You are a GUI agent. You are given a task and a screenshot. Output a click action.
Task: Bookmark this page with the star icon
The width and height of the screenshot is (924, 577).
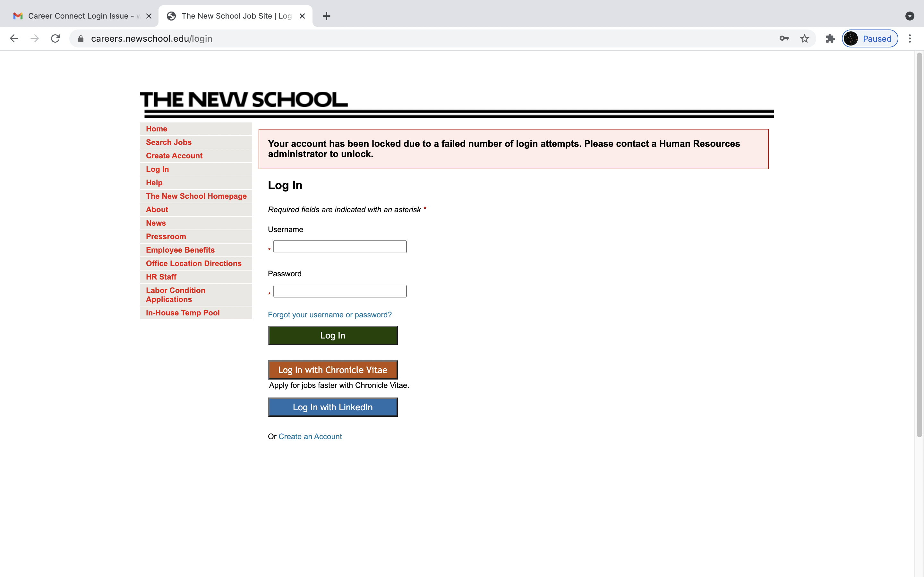click(805, 38)
